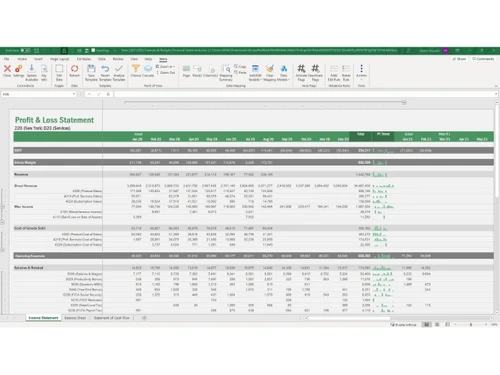Open the View ribbon tab
The height and width of the screenshot is (375, 500).
tap(134, 59)
